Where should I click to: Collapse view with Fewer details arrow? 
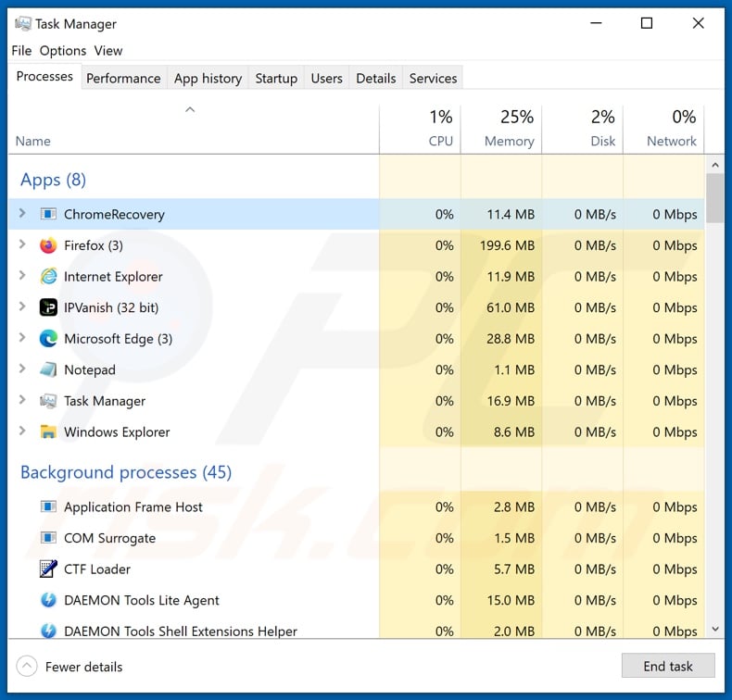(x=27, y=667)
